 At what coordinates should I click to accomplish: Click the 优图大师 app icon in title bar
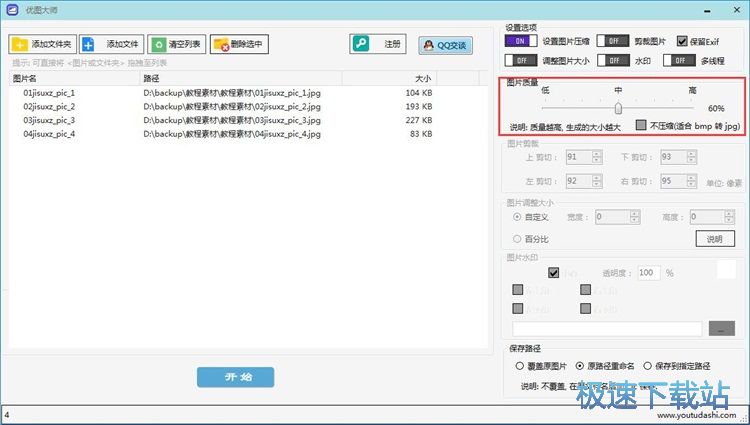pos(12,10)
